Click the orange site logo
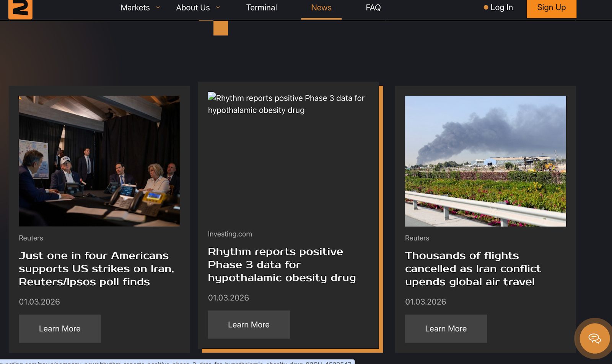 [20, 9]
